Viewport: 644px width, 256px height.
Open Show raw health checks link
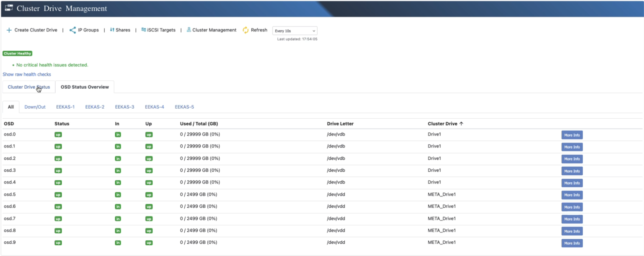(27, 74)
